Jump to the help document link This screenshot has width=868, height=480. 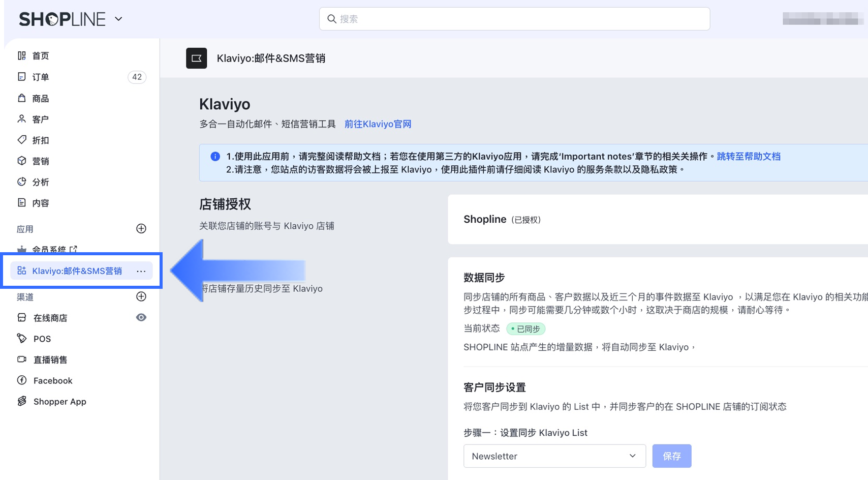point(748,157)
